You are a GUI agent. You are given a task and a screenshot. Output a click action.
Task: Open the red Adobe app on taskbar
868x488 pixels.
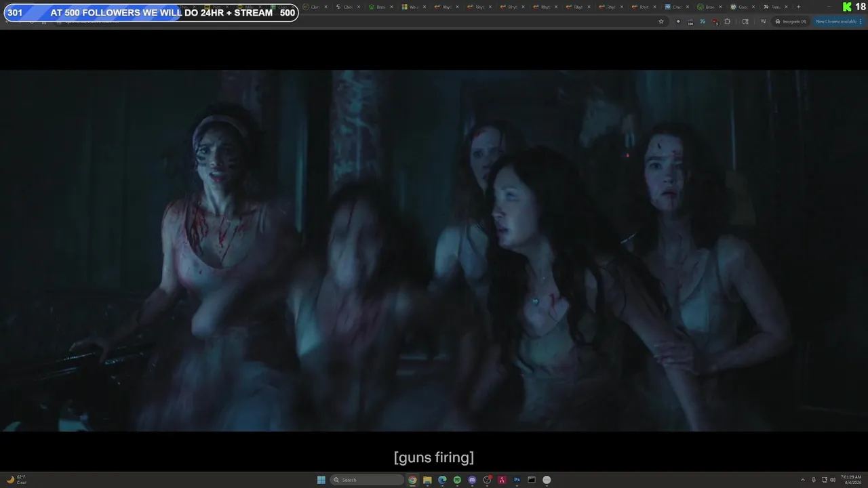point(502,480)
